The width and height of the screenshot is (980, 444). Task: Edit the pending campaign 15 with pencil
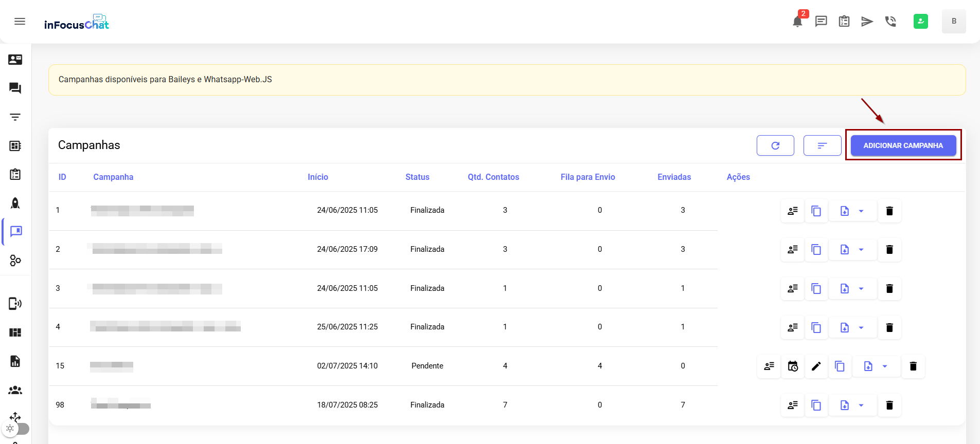[x=816, y=366]
